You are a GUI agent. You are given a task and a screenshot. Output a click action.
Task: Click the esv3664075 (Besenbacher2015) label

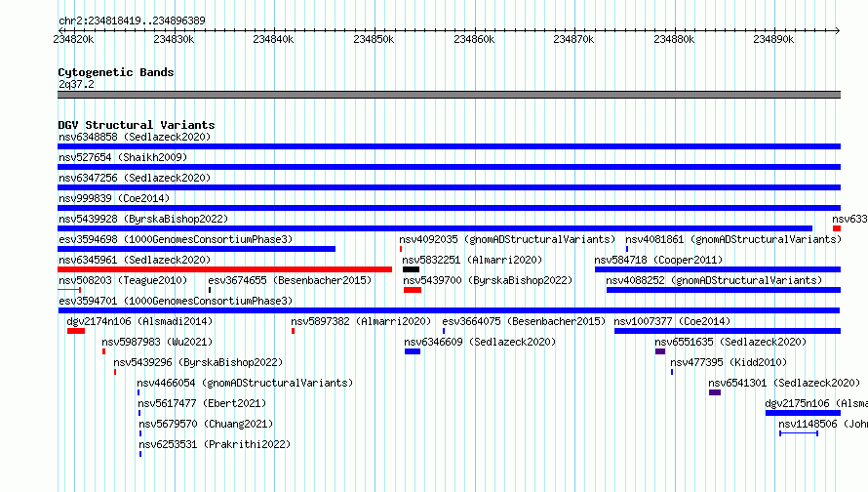point(524,321)
